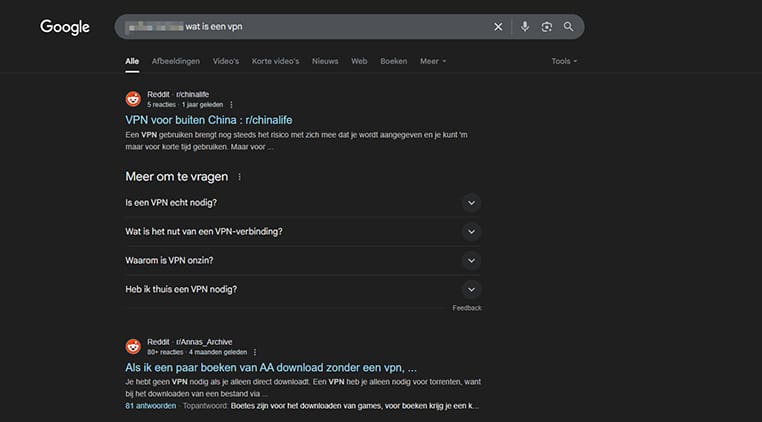Image resolution: width=762 pixels, height=422 pixels.
Task: Expand 'Wat is het nut van een VPN-verbinding?'
Action: [x=303, y=231]
